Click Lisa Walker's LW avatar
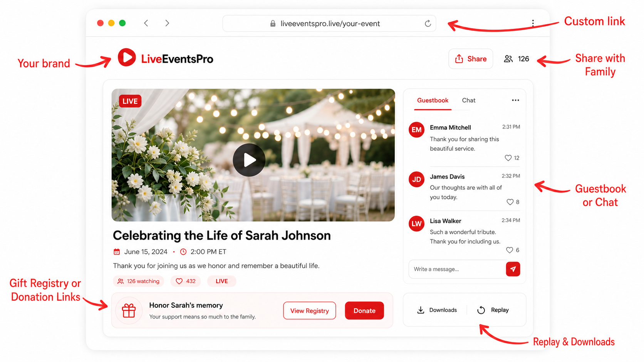Viewport: 644px width, 362px height. [416, 224]
